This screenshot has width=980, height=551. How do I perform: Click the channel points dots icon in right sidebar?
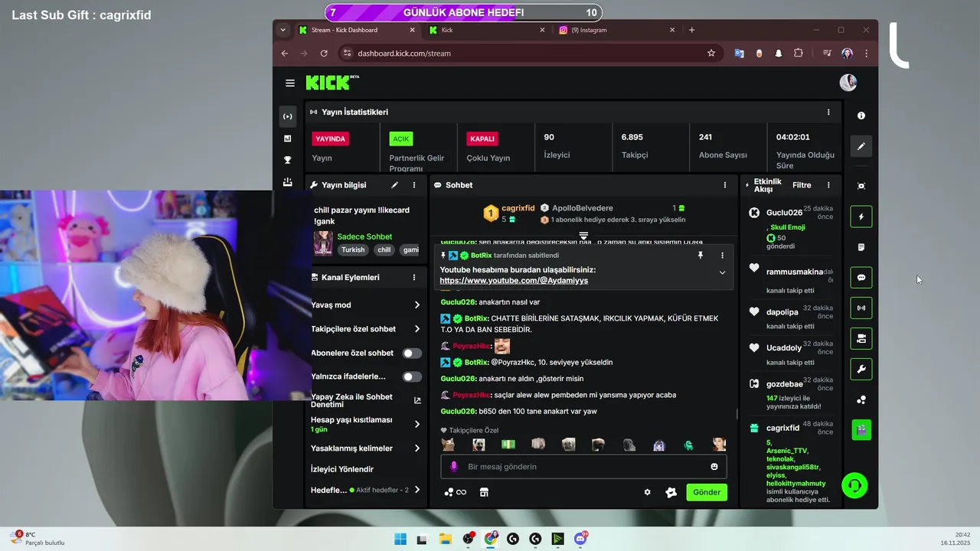pyautogui.click(x=861, y=399)
